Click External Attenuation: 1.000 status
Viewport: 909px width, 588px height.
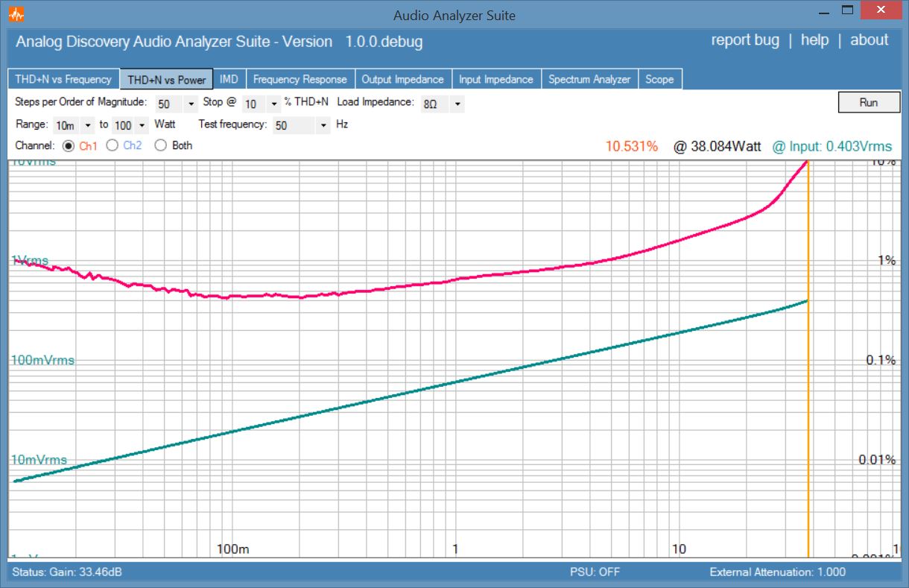(x=778, y=572)
